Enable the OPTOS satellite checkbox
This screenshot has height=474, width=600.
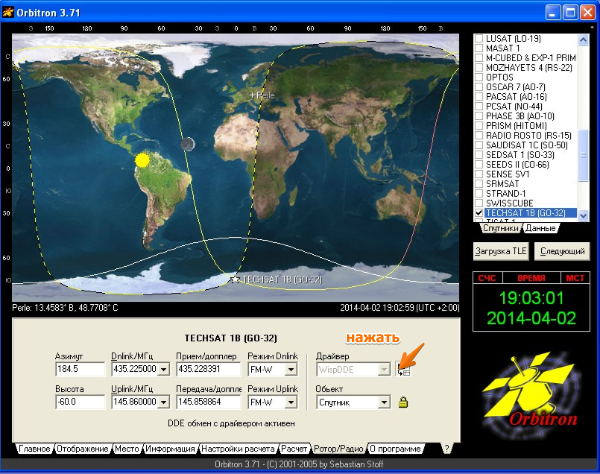click(479, 77)
